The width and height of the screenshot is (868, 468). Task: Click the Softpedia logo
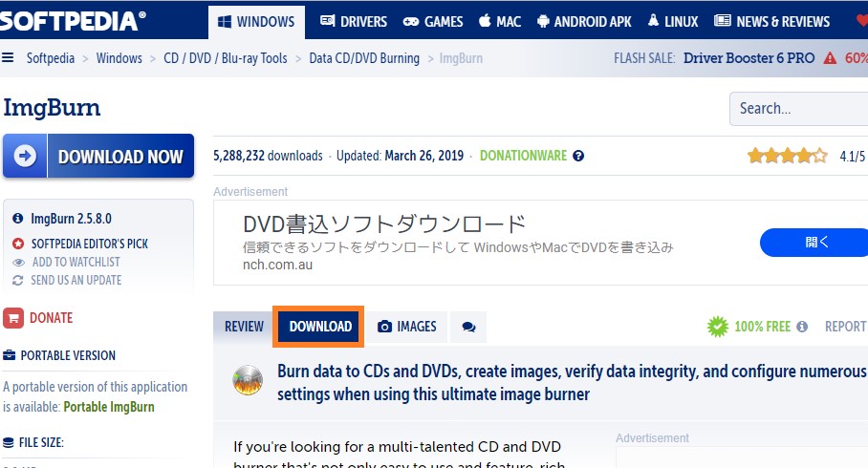point(73,20)
